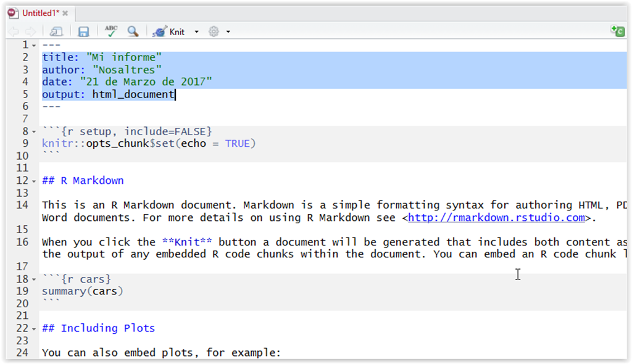632x364 pixels.
Task: Click the {r setup, include=FALSE} chunk header
Action: (127, 131)
